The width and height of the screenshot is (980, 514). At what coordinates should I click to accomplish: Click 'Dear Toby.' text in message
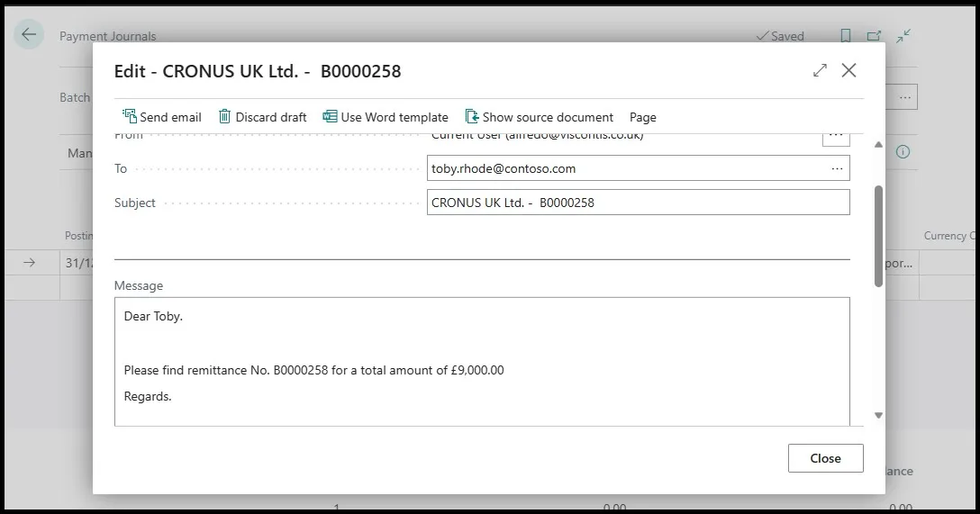[153, 316]
